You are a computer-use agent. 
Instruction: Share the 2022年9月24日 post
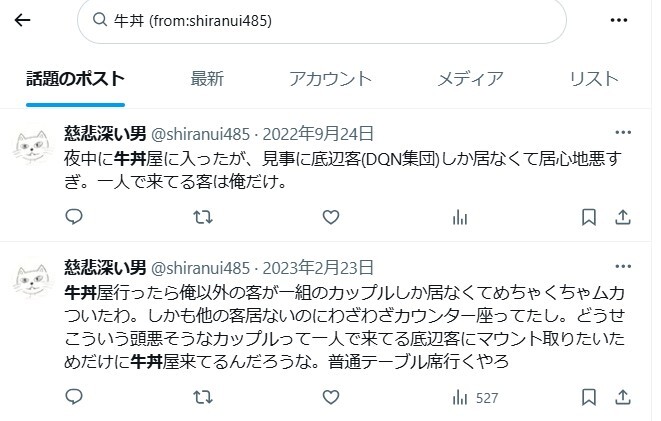(623, 217)
